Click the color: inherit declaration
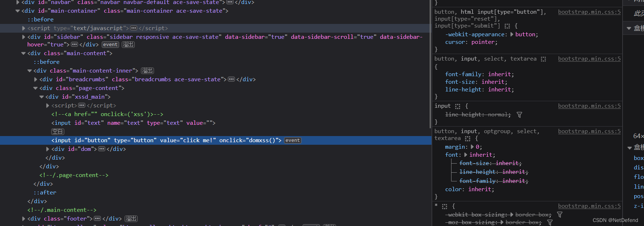Image resolution: width=644 pixels, height=226 pixels. click(470, 189)
